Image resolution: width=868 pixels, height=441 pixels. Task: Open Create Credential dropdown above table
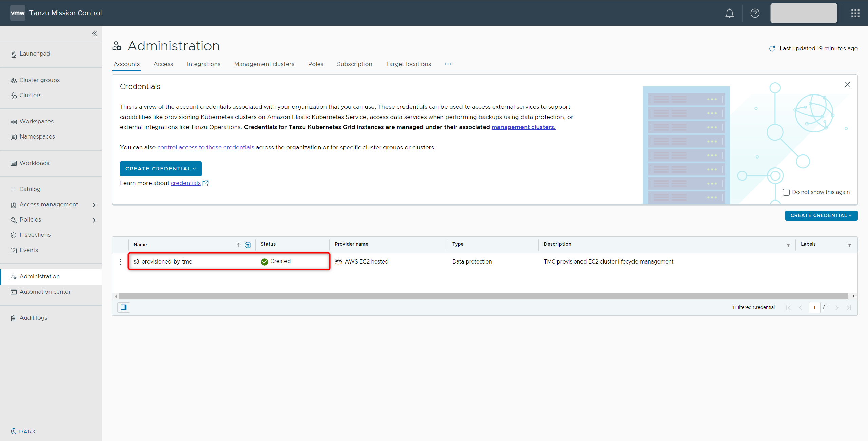click(821, 216)
